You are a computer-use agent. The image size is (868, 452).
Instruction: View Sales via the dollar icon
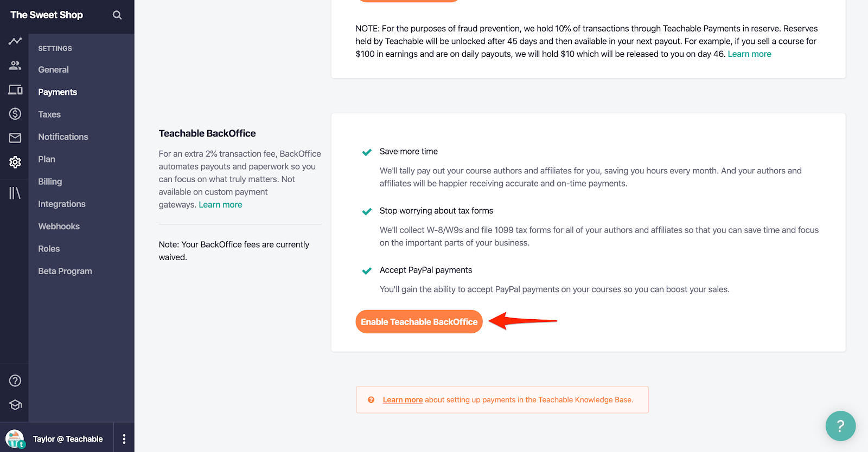point(14,114)
